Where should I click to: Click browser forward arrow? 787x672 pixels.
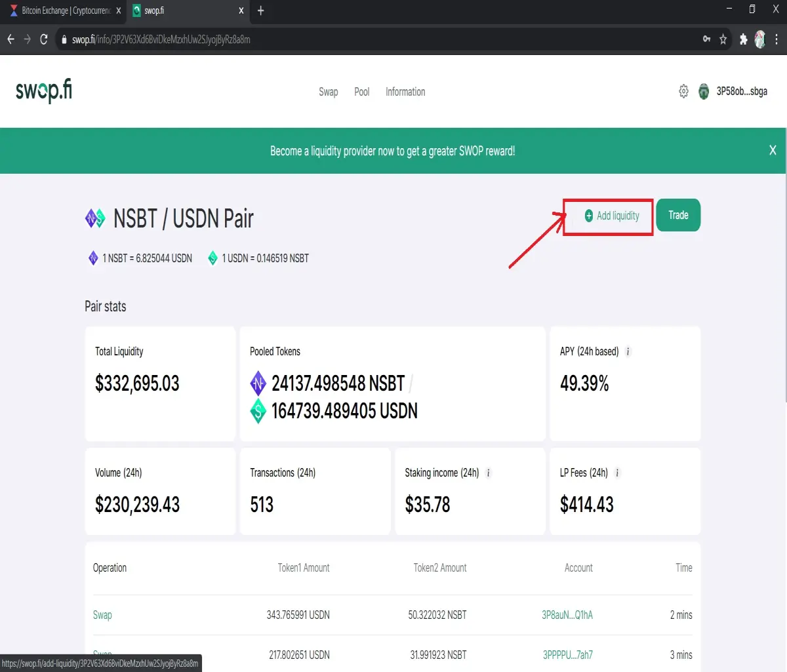tap(28, 39)
